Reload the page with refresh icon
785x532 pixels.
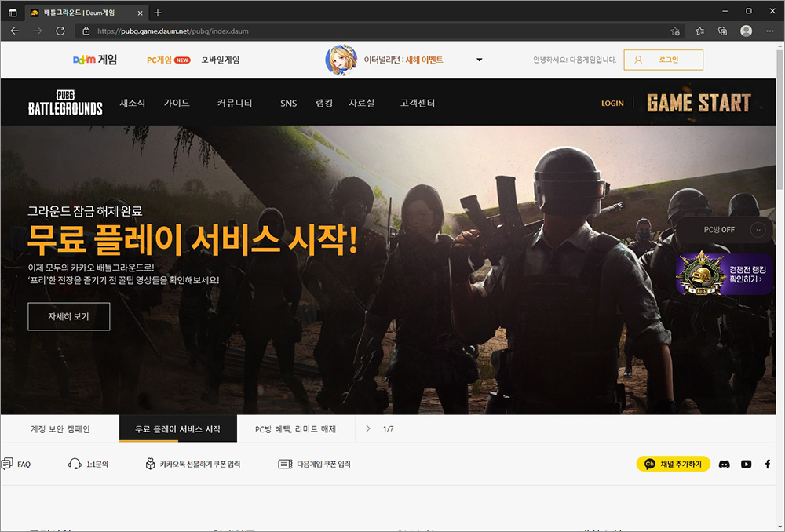(60, 31)
